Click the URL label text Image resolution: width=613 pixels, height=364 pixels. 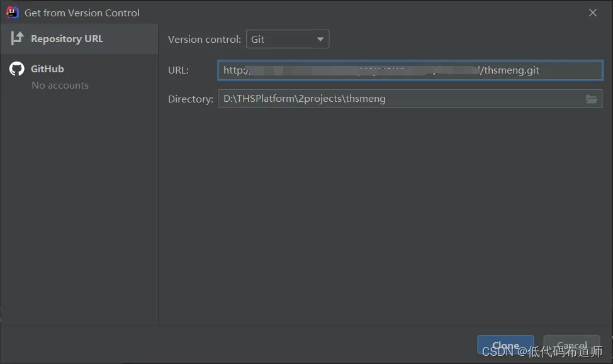[178, 70]
